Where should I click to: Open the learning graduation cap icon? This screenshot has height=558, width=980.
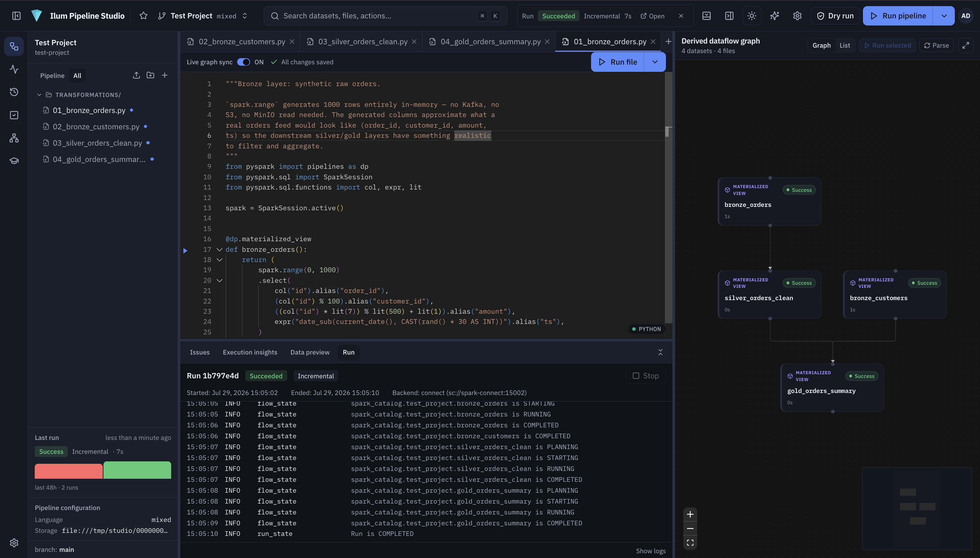coord(14,161)
